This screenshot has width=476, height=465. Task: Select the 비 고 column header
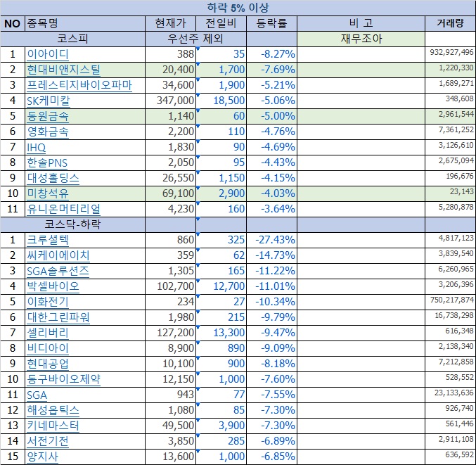[x=361, y=23]
